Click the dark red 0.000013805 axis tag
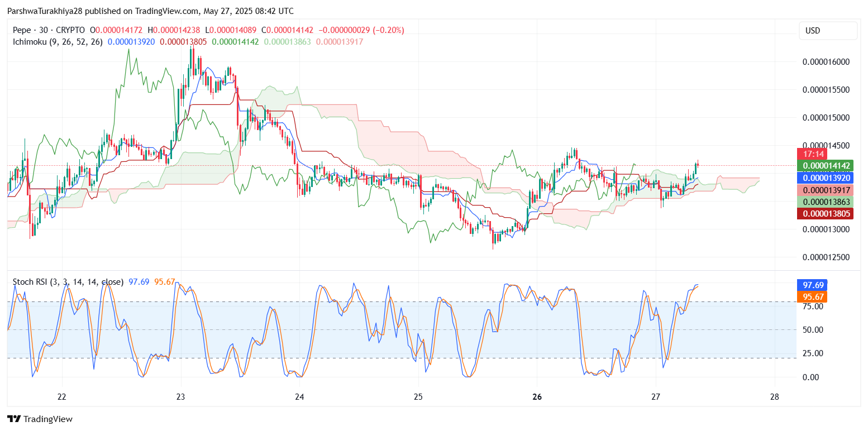The width and height of the screenshot is (868, 431). tap(825, 213)
